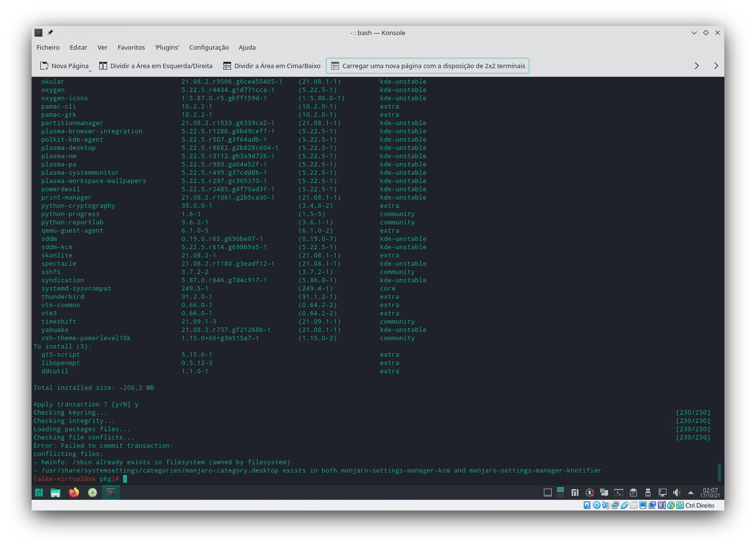Click Dividir a Área em Cima/Baixo

pos(271,66)
